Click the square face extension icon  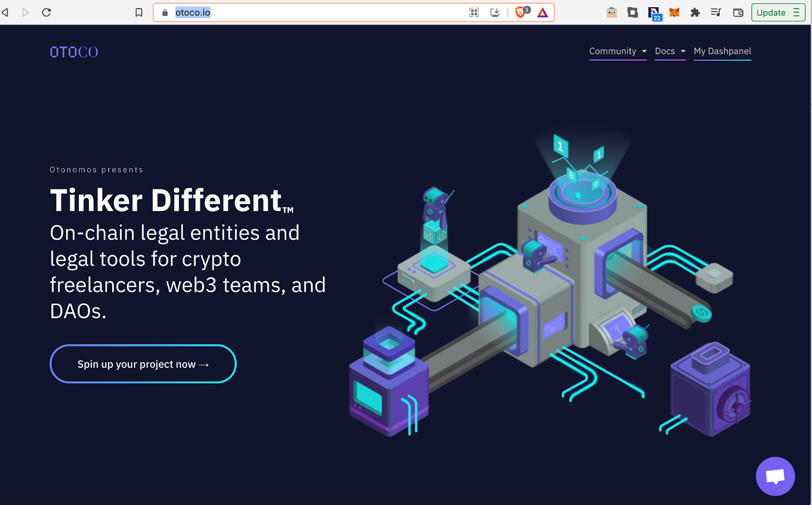coord(612,13)
